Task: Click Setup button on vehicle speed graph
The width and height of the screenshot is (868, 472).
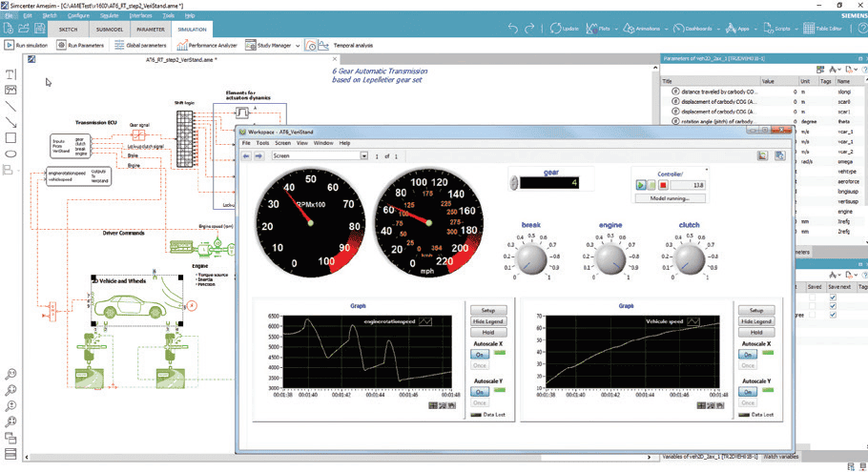Action: 754,310
